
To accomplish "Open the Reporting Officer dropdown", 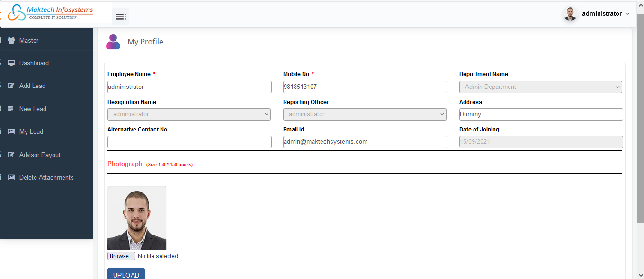I will 365,114.
